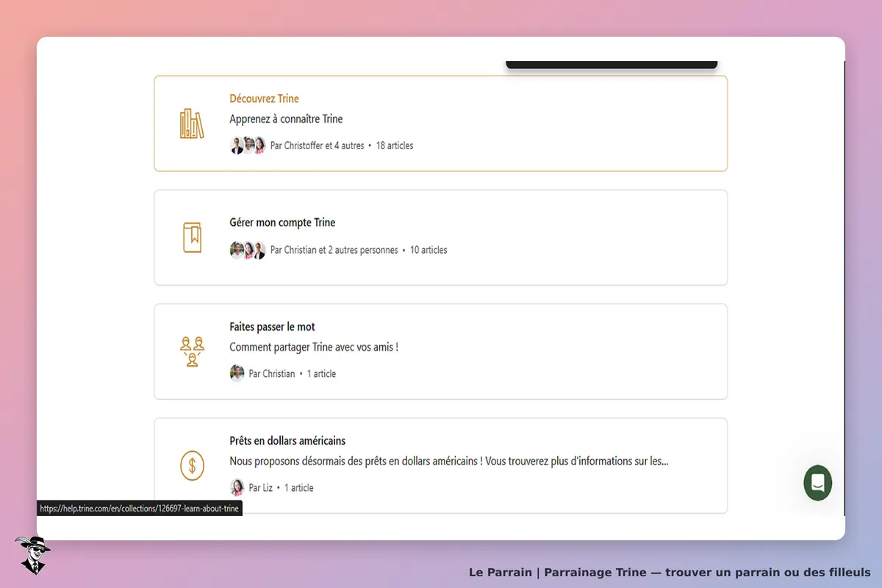Click 'Par Christian' in the Faites passer le mot card

point(272,373)
